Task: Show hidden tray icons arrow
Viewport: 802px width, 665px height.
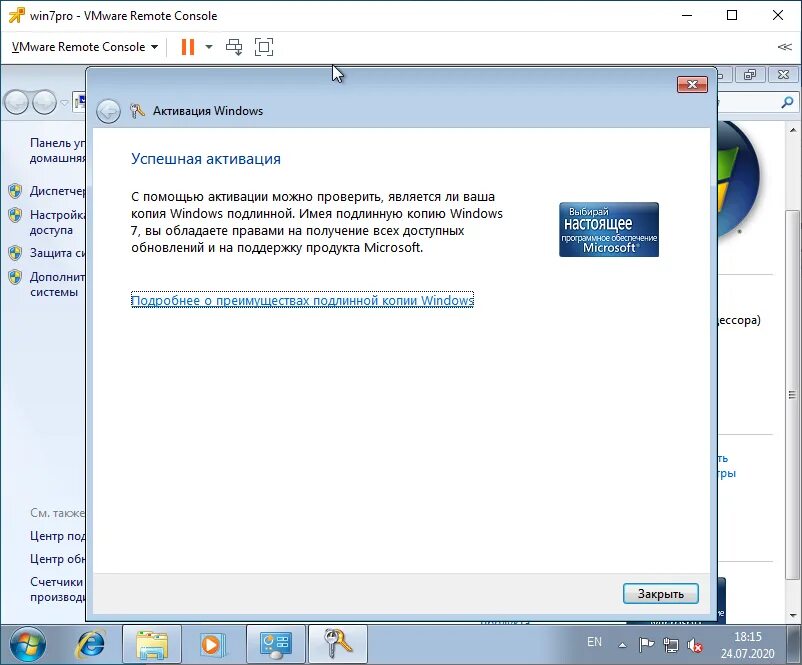Action: (x=622, y=646)
